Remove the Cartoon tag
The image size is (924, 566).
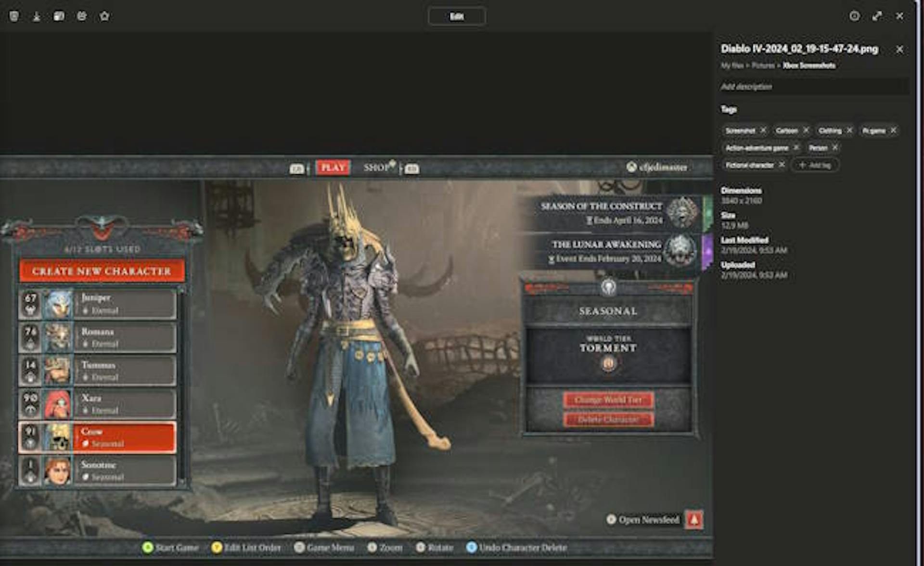pyautogui.click(x=806, y=130)
